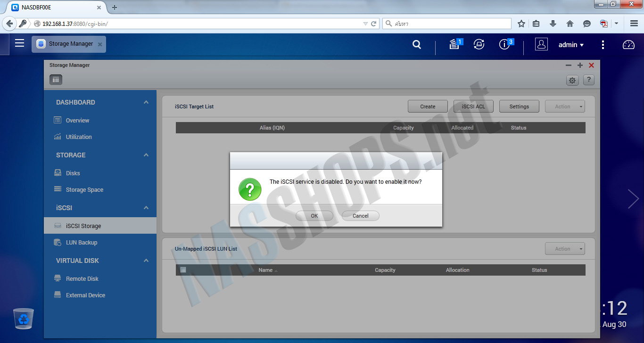Bookmark this page with the star icon

(521, 24)
